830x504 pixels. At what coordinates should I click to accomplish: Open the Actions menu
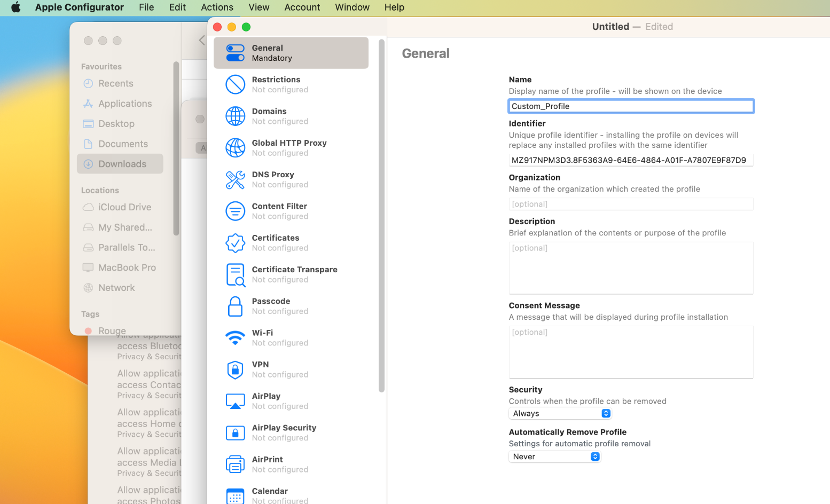point(217,7)
